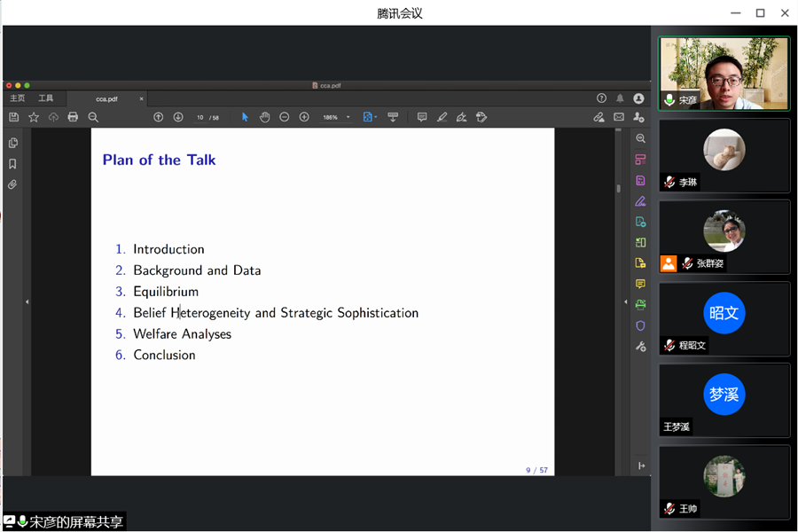Select the highlighter pen tool

click(x=442, y=117)
